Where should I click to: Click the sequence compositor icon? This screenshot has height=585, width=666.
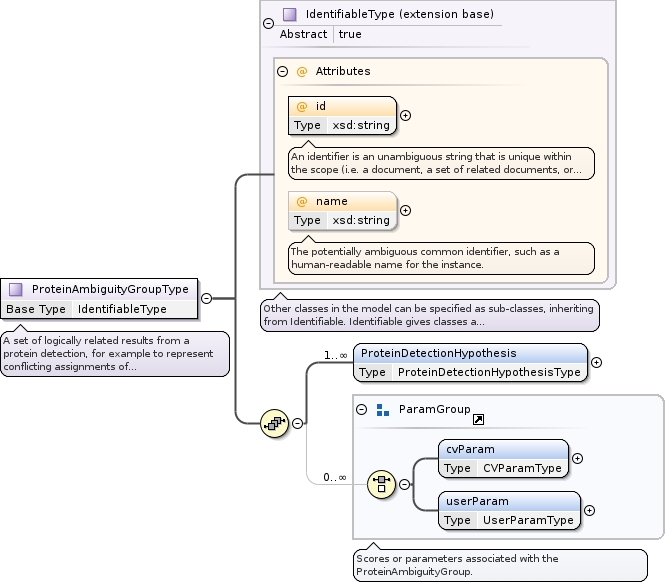coord(274,423)
